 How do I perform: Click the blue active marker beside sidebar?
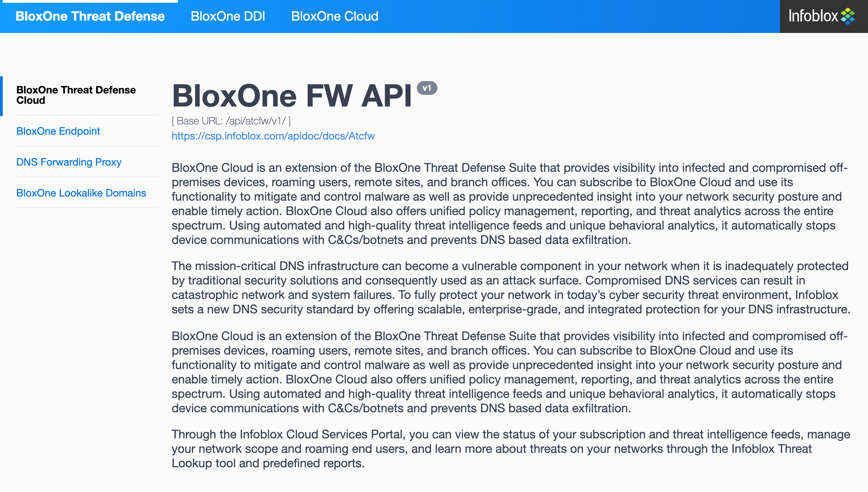point(1,96)
